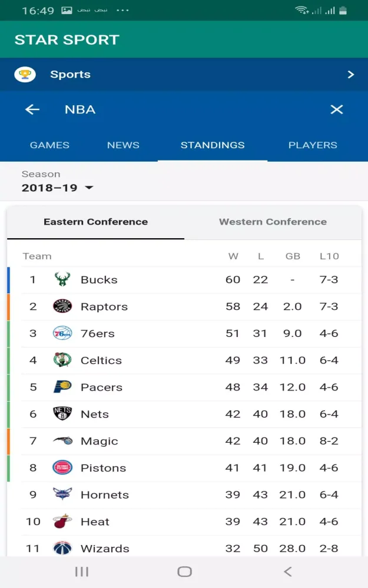The image size is (368, 588).
Task: Switch to the PLAYERS tab
Action: coord(313,145)
